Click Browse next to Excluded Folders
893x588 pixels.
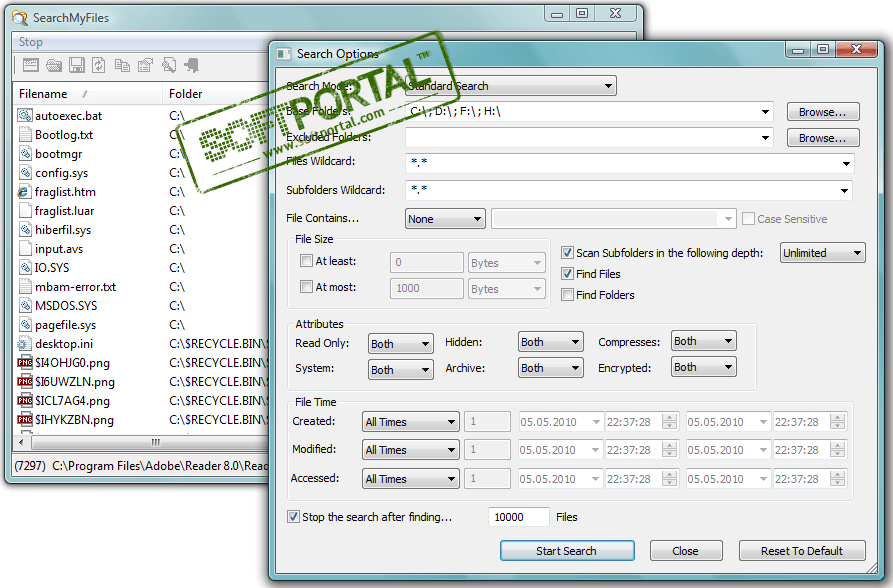[x=822, y=138]
